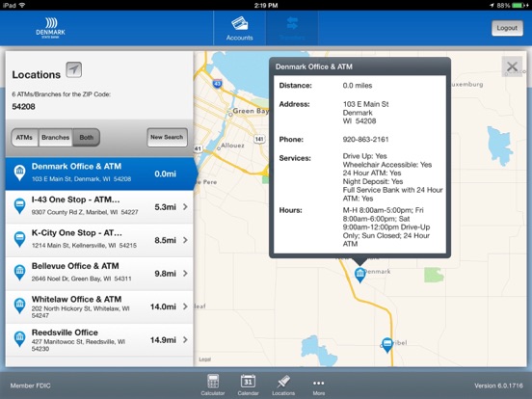Expand Bellevue Office & ATM chevron
The width and height of the screenshot is (532, 399).
pos(185,273)
